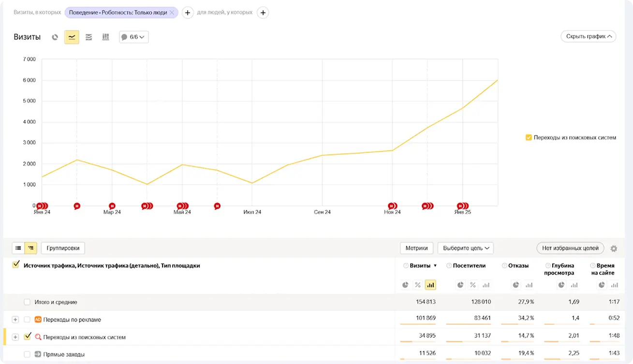Screen dimensions: 633x364
Task: Select the line chart view icon
Action: (72, 37)
